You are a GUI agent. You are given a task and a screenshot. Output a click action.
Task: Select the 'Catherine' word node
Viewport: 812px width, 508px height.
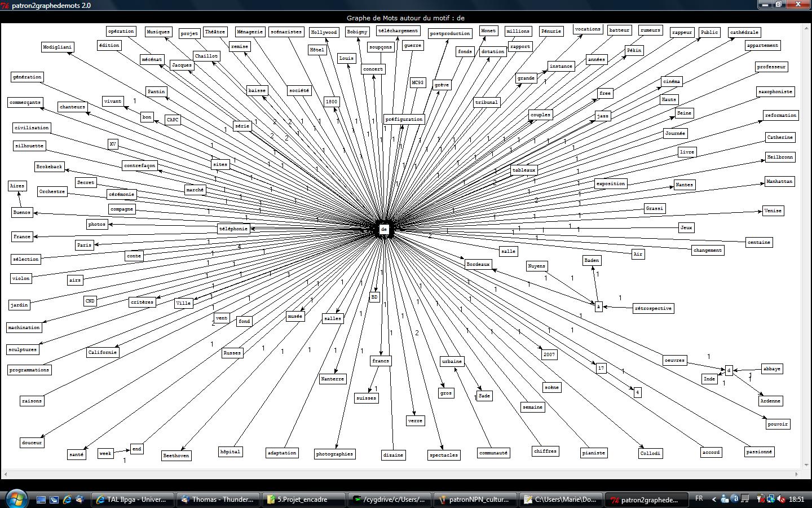[x=780, y=138]
